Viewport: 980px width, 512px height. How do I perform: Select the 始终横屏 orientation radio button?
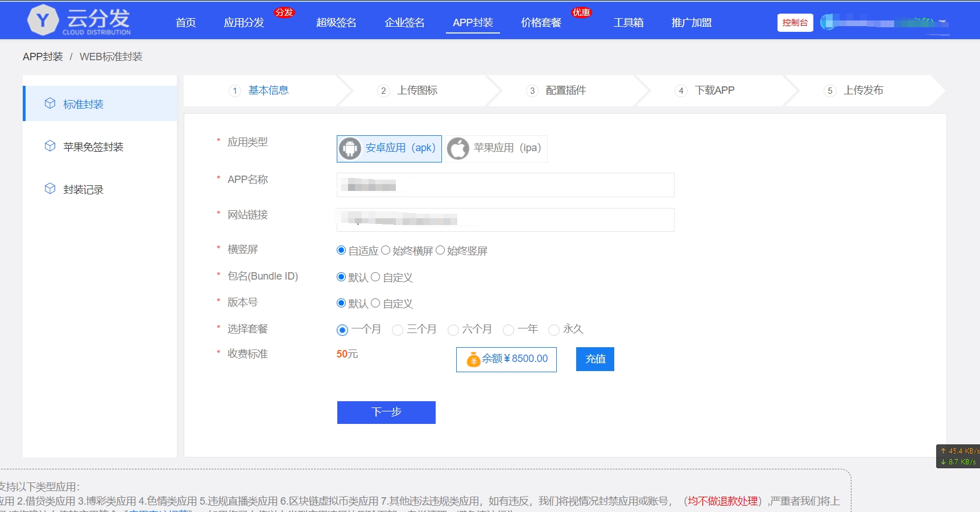point(386,250)
